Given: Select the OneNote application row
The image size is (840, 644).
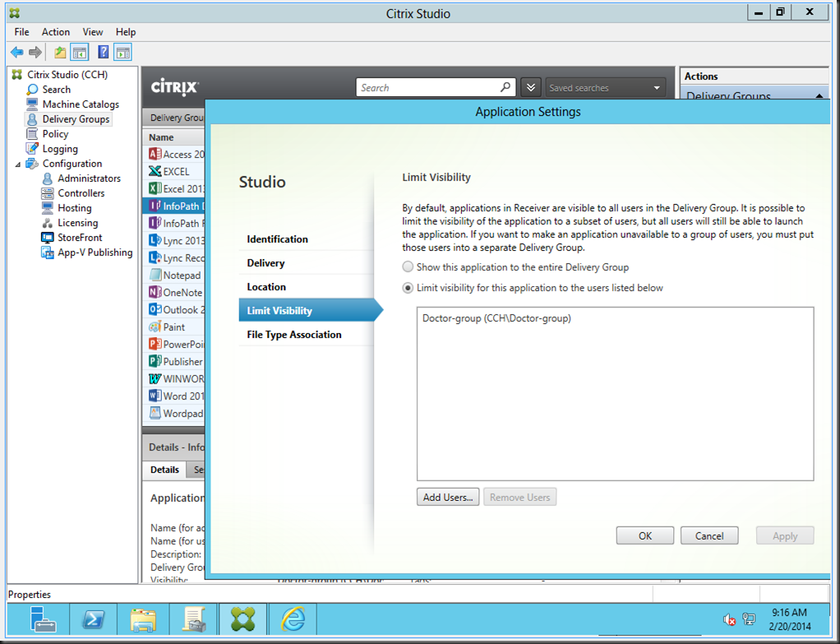Looking at the screenshot, I should (x=173, y=292).
